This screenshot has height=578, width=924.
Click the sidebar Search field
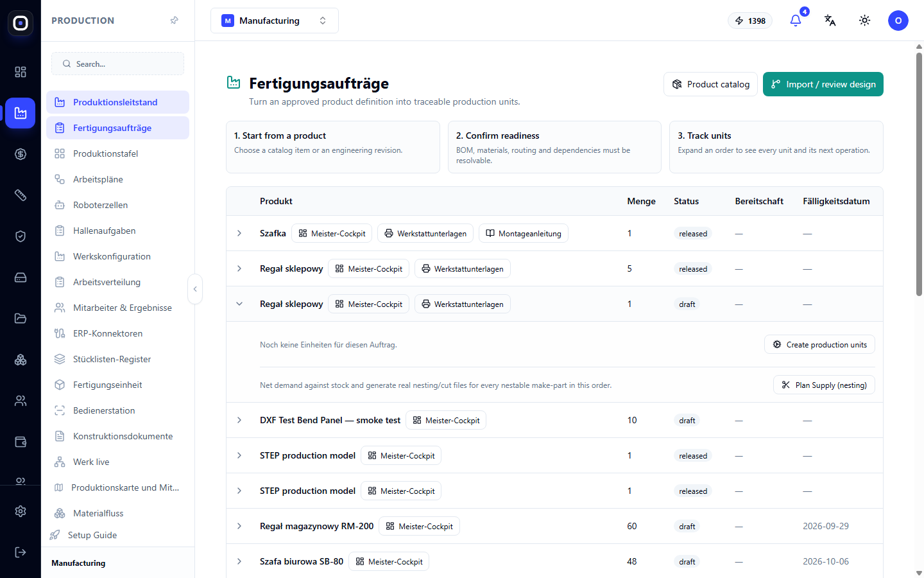tap(117, 64)
